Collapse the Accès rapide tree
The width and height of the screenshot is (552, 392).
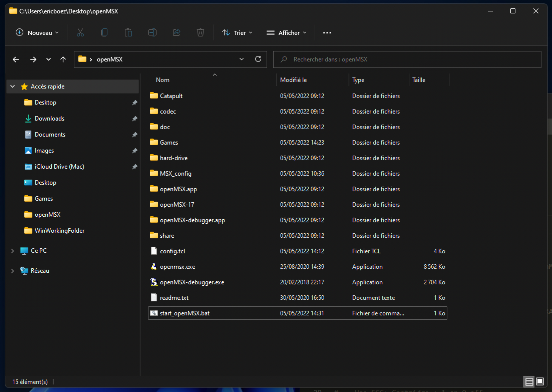coord(12,86)
